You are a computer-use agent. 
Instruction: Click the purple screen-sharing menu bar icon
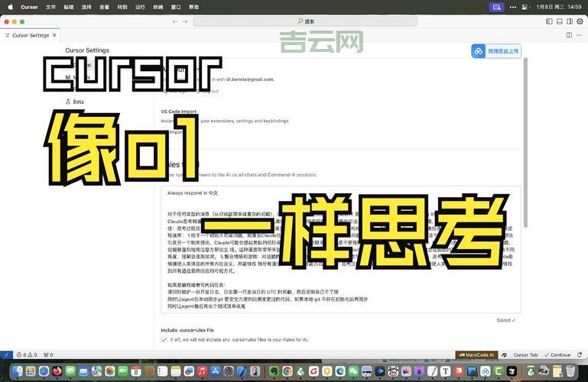(x=496, y=7)
